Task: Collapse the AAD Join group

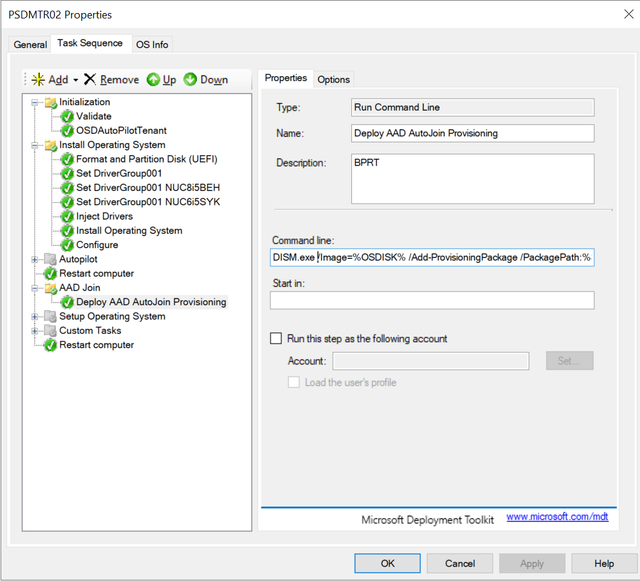Action: 35,288
